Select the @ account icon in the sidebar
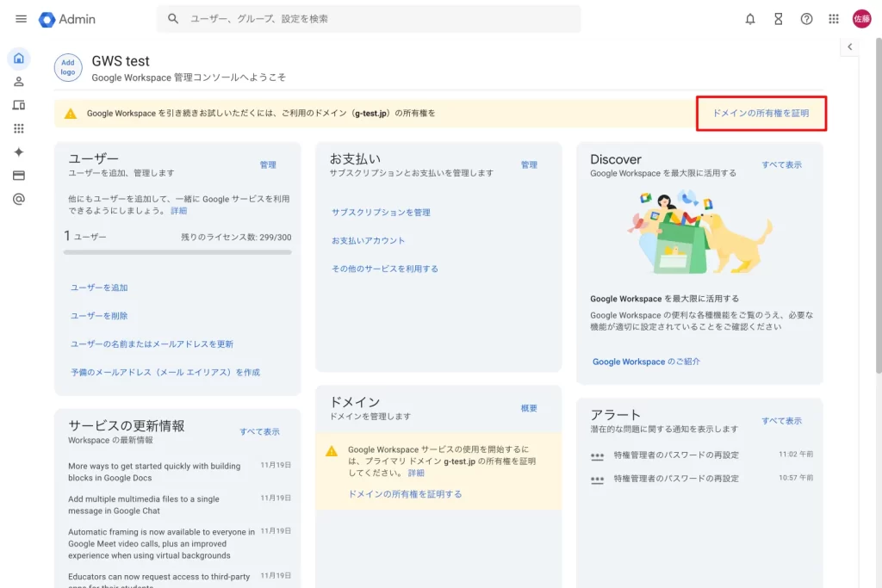Viewport: 882px width, 588px height. point(17,198)
